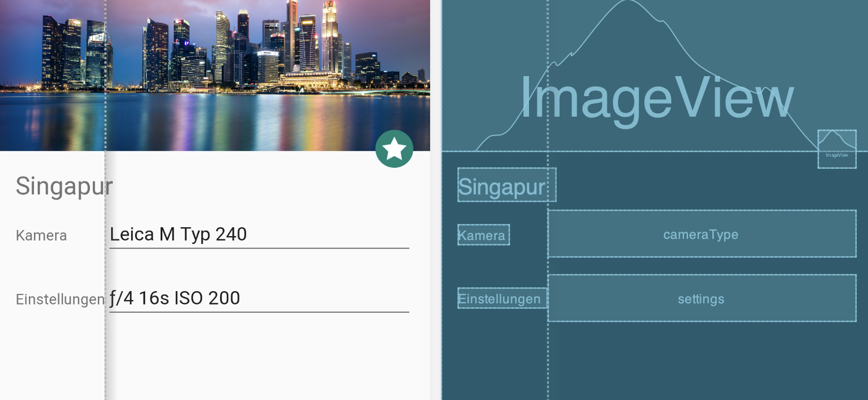Select the Kamera label in design view
The image size is (868, 400).
(41, 236)
